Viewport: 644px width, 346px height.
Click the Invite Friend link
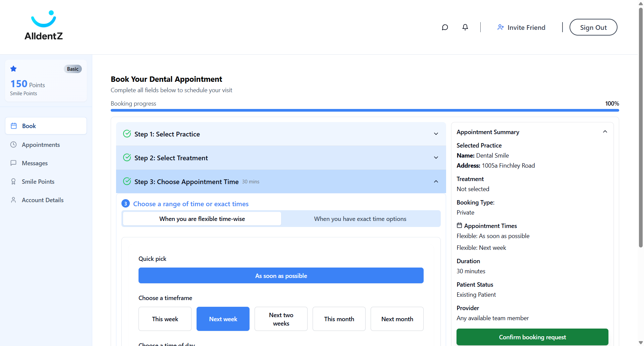(x=521, y=27)
